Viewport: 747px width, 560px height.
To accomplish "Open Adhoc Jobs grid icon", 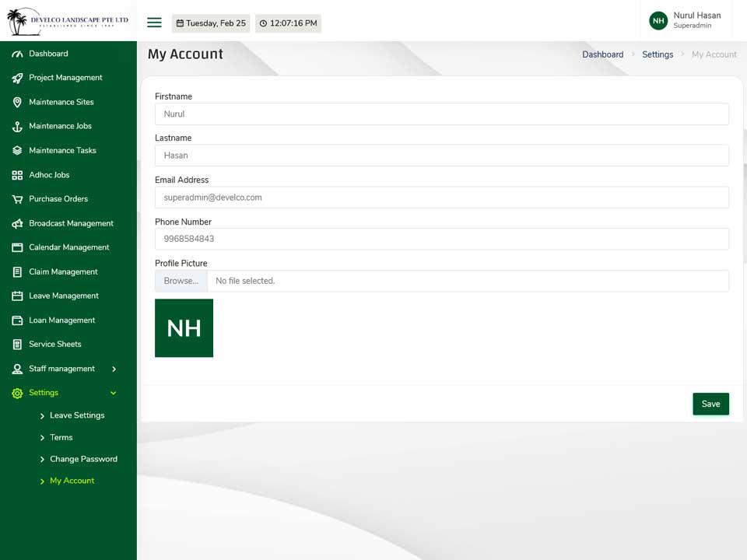I will point(17,175).
